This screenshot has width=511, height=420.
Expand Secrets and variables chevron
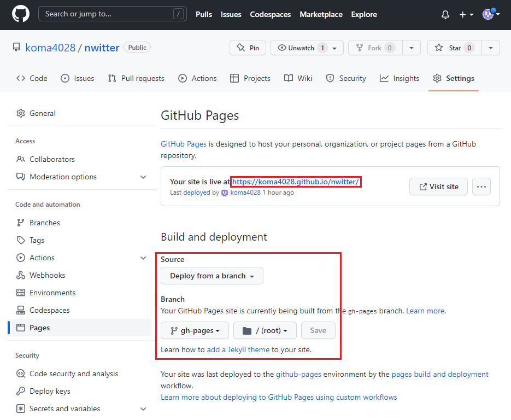(143, 409)
